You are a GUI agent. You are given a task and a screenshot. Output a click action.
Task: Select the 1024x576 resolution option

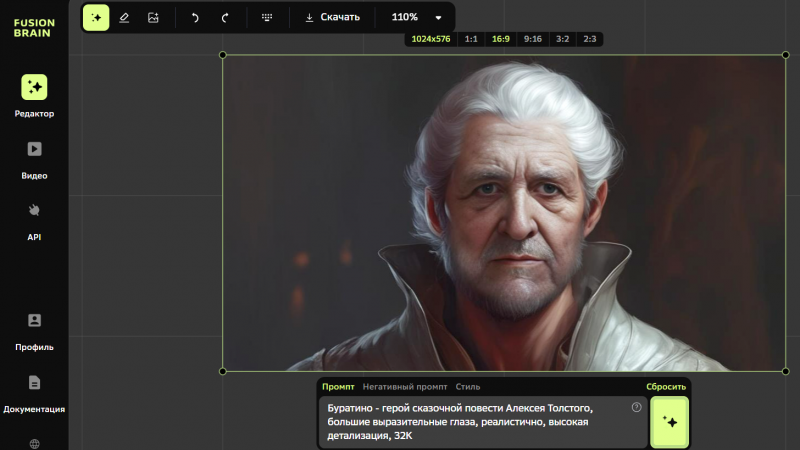tap(431, 39)
